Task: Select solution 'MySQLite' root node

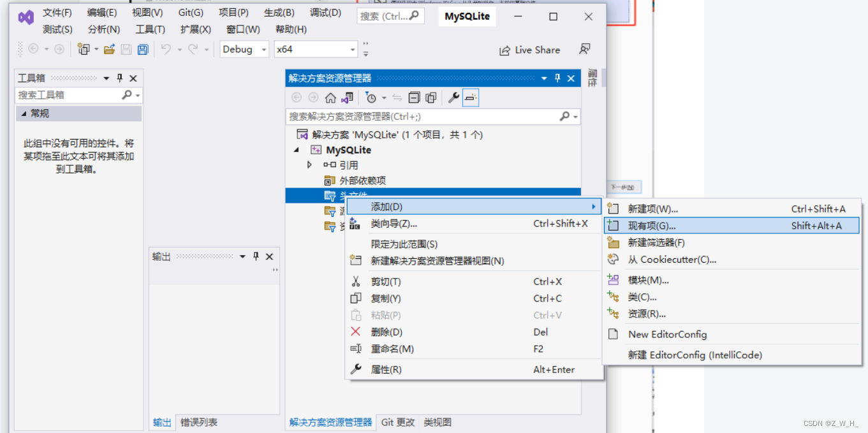Action: (x=390, y=135)
